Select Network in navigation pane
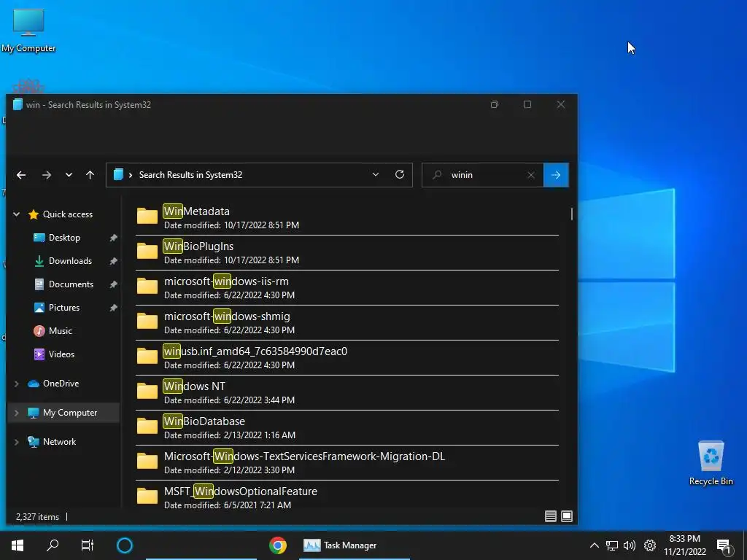This screenshot has width=747, height=560. point(59,442)
